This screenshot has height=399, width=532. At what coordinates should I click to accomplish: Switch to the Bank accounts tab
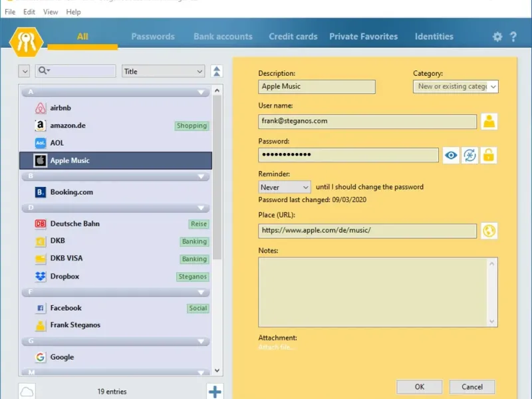223,37
